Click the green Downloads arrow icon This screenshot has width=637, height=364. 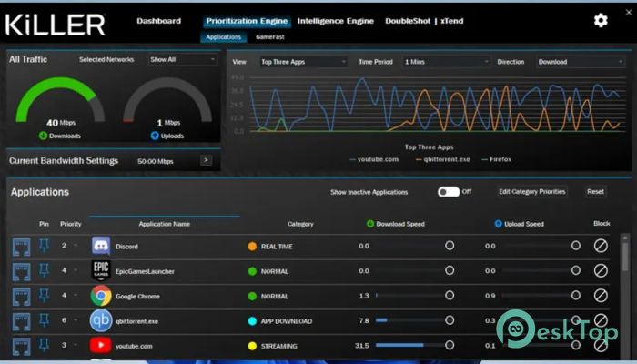43,136
